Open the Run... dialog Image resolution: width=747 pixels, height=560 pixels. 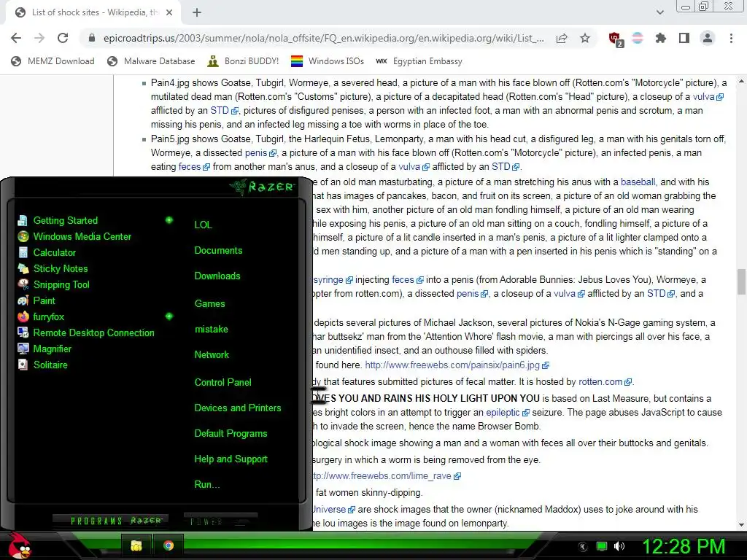tap(206, 485)
